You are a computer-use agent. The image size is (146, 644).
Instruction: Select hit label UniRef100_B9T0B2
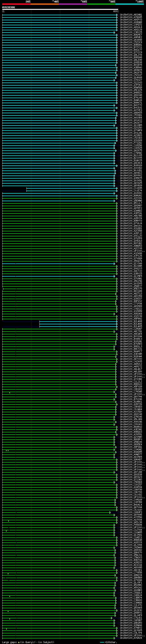tap(131, 243)
